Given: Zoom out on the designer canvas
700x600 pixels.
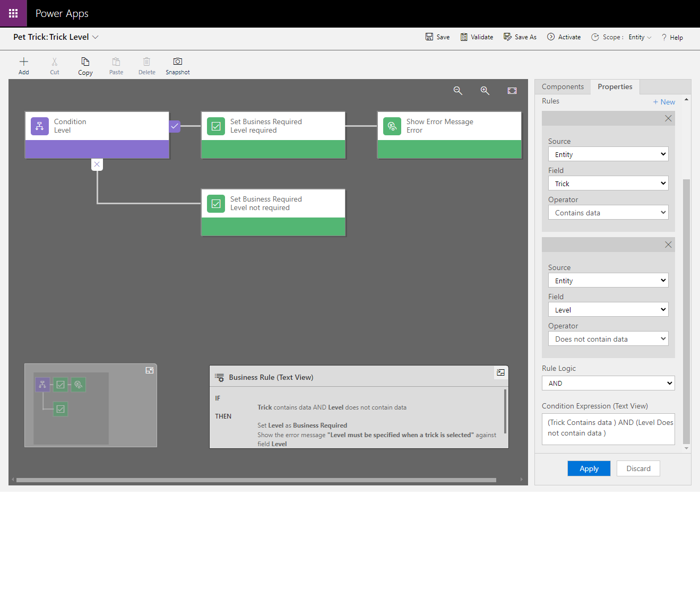Looking at the screenshot, I should coord(458,91).
